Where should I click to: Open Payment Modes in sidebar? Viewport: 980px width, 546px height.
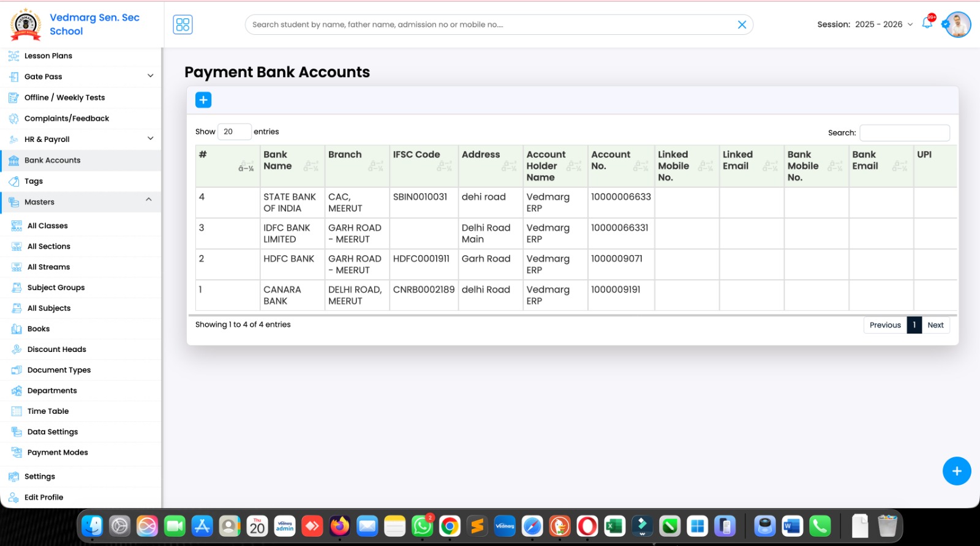(x=58, y=452)
